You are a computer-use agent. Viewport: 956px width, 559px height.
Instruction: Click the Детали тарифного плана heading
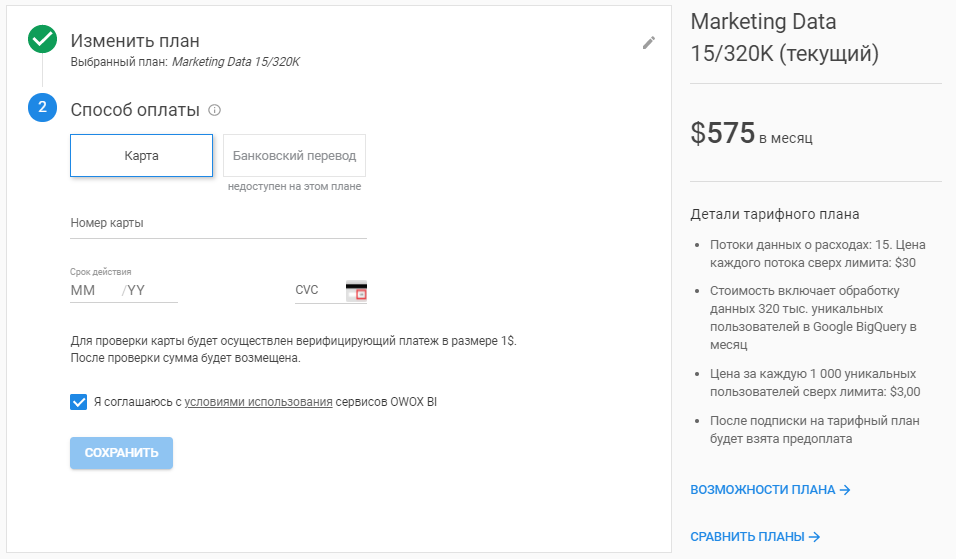775,214
